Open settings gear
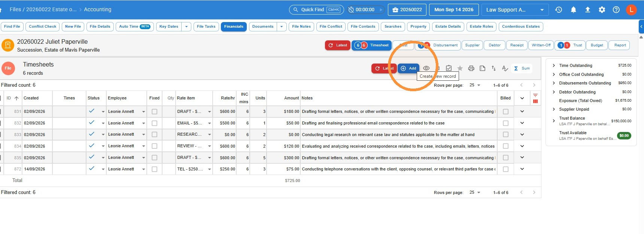 pyautogui.click(x=602, y=10)
